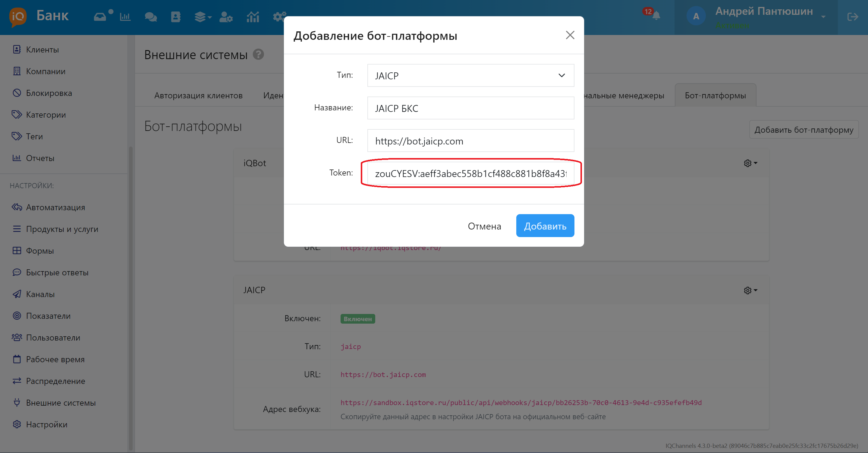The image size is (868, 453).
Task: Go to Показатели settings
Action: (x=48, y=316)
